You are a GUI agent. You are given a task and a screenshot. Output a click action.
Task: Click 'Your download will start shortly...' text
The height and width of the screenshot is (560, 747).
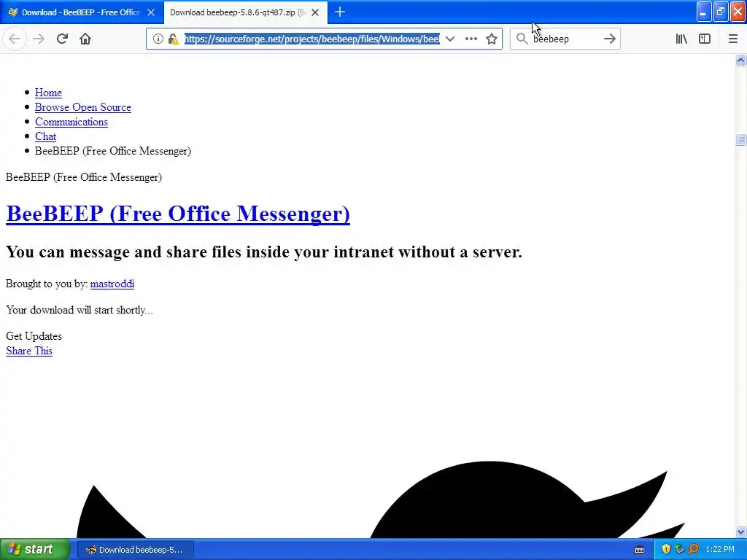pyautogui.click(x=79, y=309)
